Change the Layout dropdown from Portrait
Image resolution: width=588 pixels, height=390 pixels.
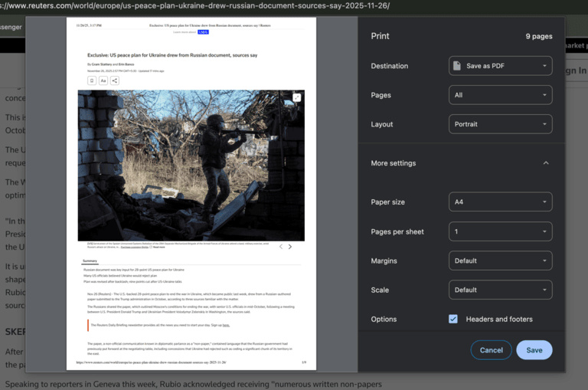pos(500,124)
